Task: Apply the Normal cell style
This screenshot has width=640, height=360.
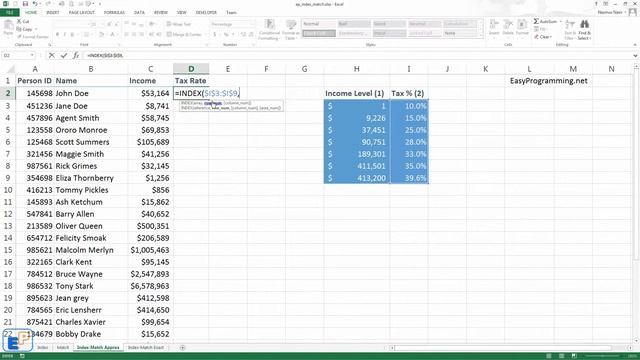Action: (318, 24)
